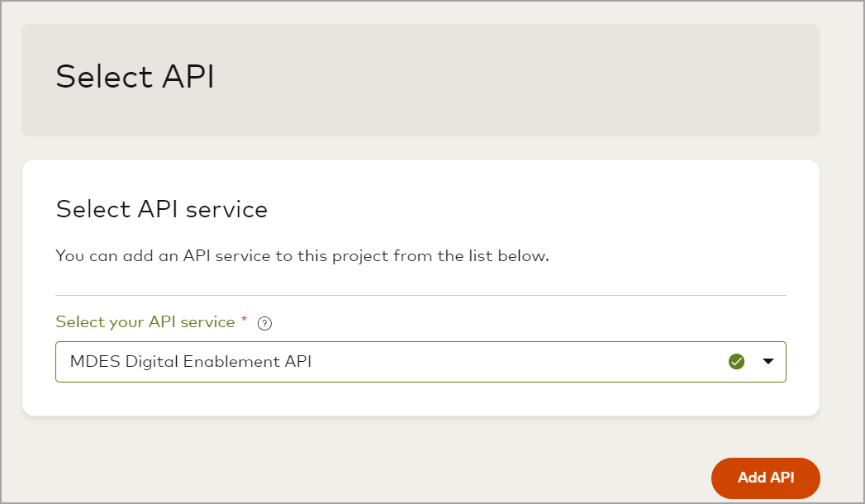Click the 'Select API' page heading
Image resolution: width=865 pixels, height=504 pixels.
coord(135,77)
